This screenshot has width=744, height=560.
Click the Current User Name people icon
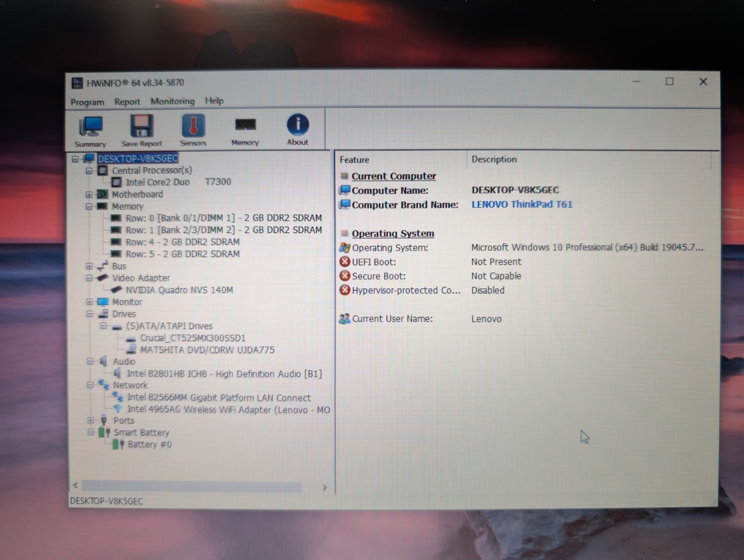pos(345,319)
